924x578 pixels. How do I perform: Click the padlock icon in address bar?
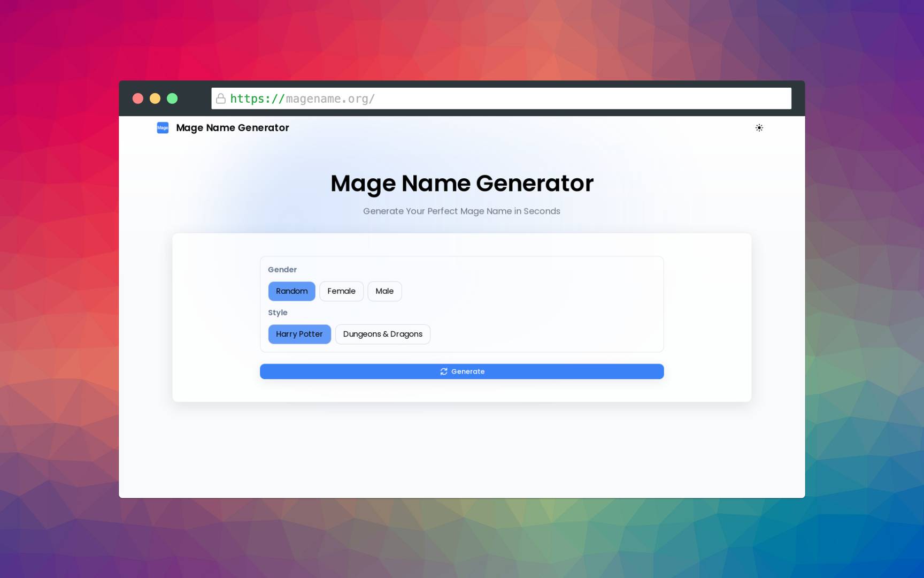pos(220,98)
